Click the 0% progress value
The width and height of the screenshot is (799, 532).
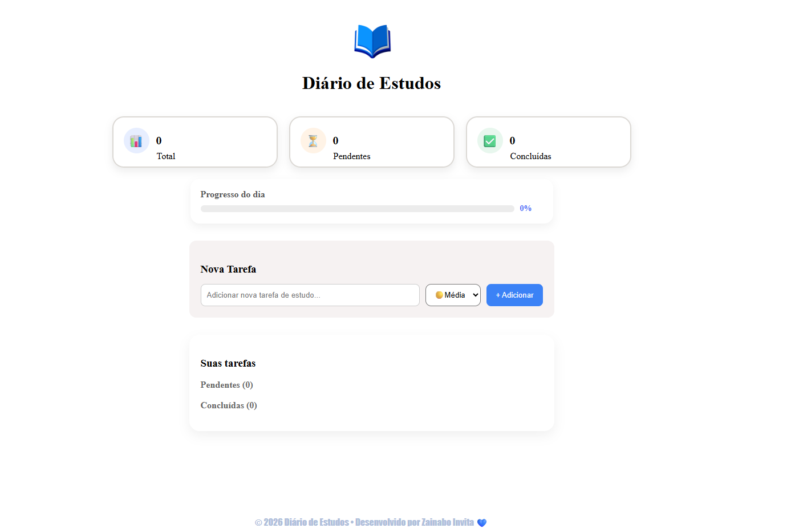click(526, 208)
